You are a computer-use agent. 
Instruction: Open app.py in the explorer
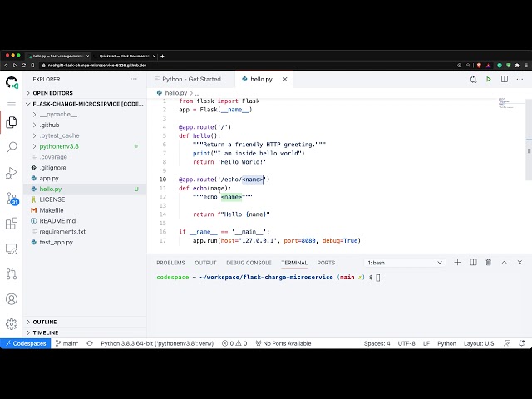tap(85, 178)
